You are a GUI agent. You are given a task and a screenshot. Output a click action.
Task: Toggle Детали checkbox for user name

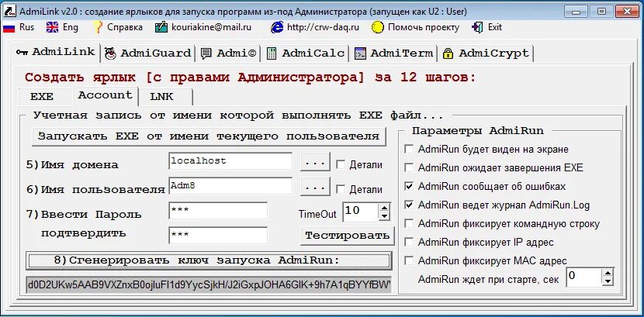[x=341, y=189]
